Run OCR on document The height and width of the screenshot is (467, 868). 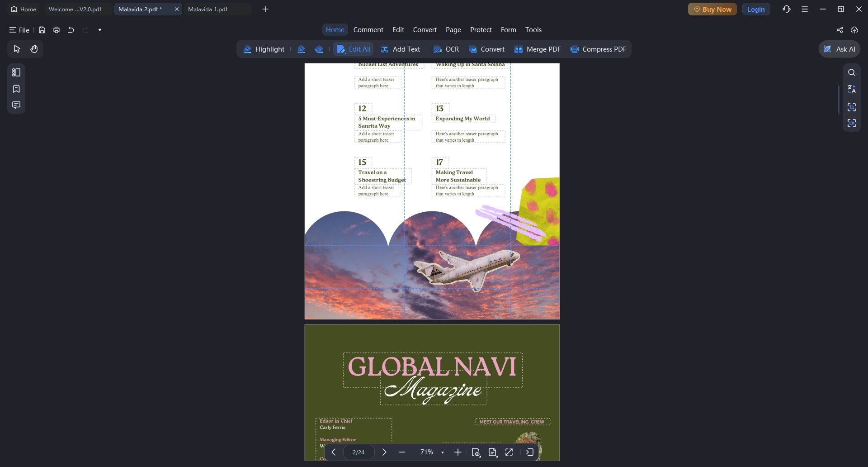[446, 49]
